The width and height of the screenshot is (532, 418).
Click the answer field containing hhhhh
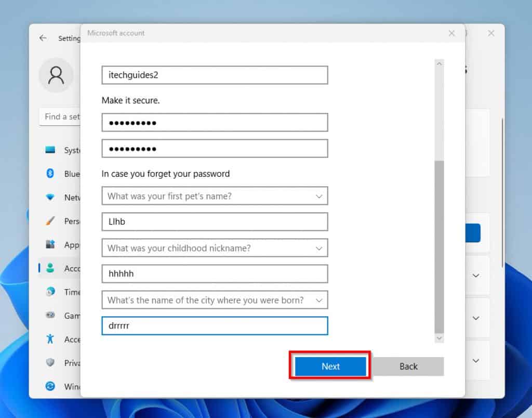pyautogui.click(x=215, y=273)
